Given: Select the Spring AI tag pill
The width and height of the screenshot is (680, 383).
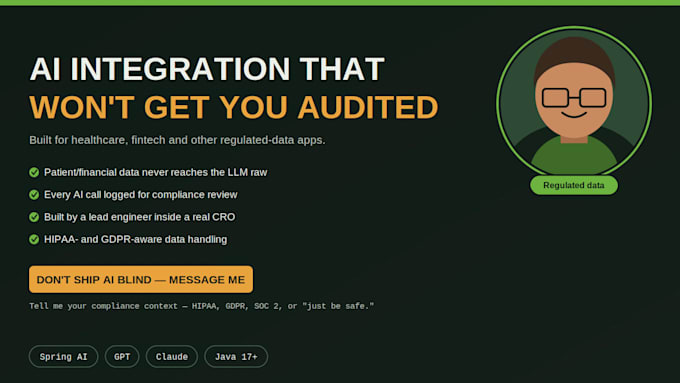Looking at the screenshot, I should [63, 357].
